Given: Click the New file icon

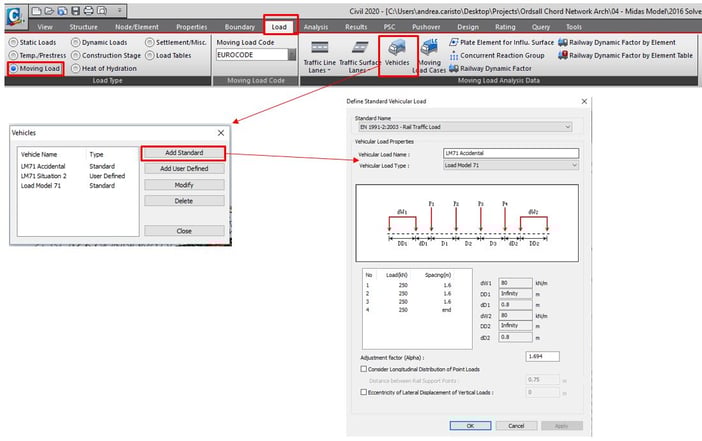Looking at the screenshot, I should tap(37, 10).
